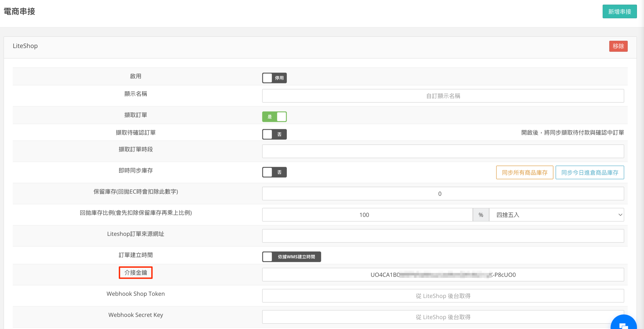Turn off the 擷取訂單 switch

(x=274, y=117)
